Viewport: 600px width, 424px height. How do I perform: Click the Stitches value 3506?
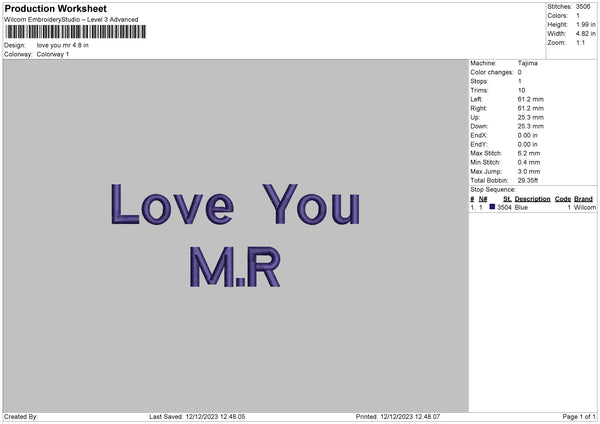tap(583, 7)
